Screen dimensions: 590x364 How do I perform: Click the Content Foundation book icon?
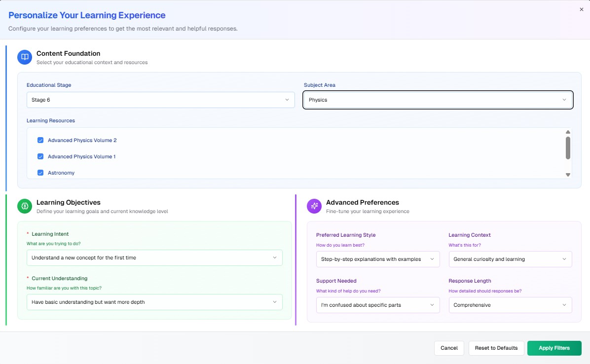coord(25,57)
